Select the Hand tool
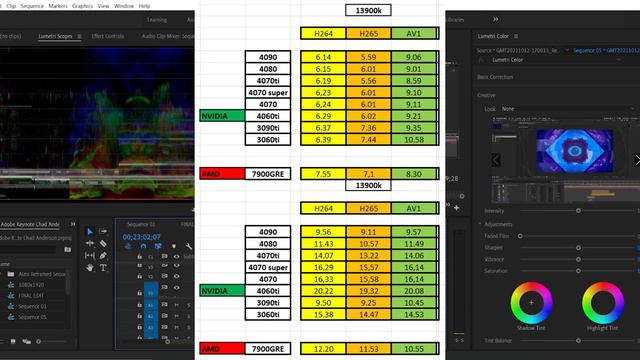This screenshot has width=640, height=360. (90, 268)
